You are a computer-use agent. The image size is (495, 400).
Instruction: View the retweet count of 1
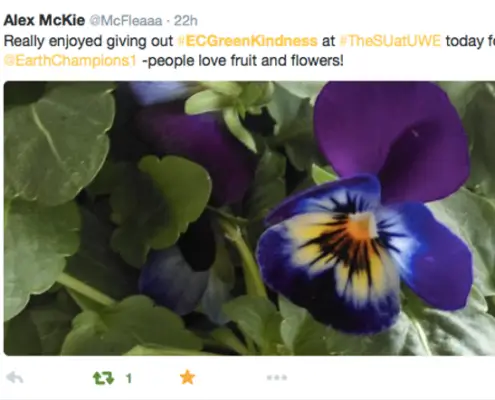[129, 379]
